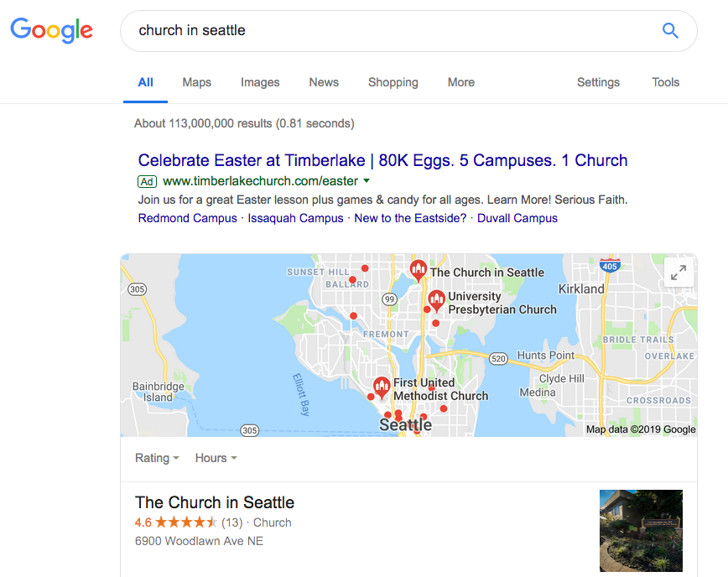Click the Google logo
Screen dimensions: 728x577
pyautogui.click(x=51, y=30)
